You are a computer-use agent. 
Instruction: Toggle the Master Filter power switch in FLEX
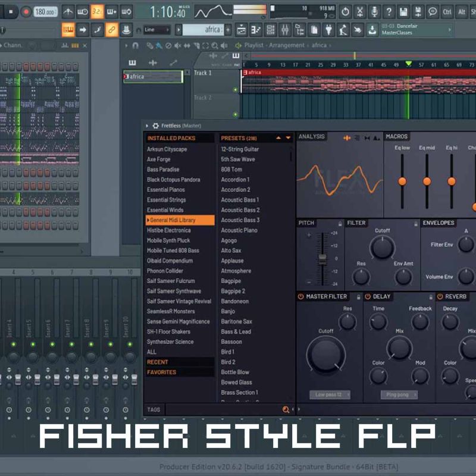[x=300, y=295]
